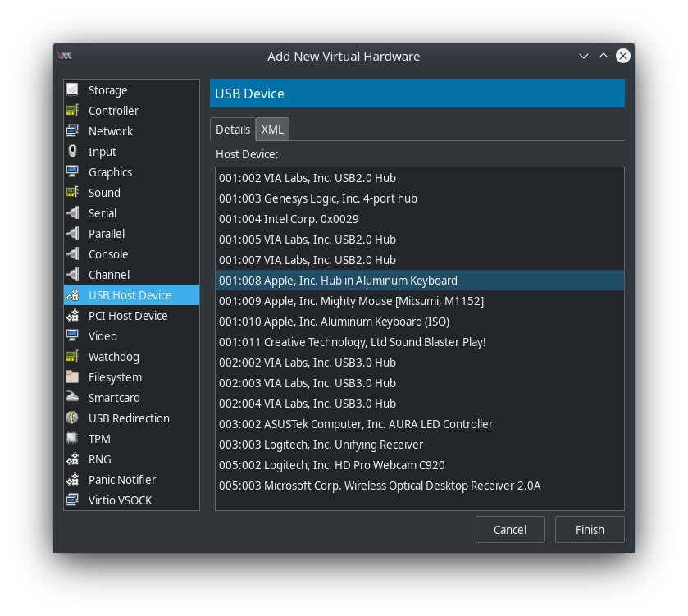Image resolution: width=688 pixels, height=616 pixels.
Task: Click the Serial port icon
Action: pos(72,212)
